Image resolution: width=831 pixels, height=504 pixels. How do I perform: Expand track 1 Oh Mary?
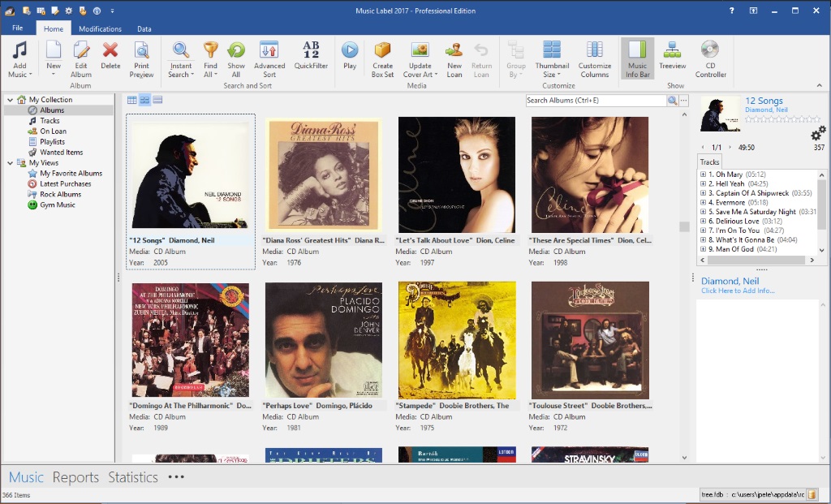pos(703,174)
